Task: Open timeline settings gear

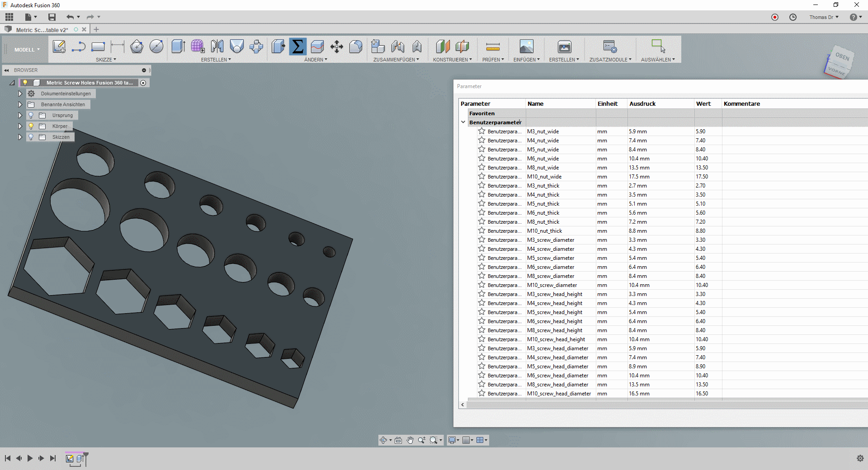Action: pos(860,458)
